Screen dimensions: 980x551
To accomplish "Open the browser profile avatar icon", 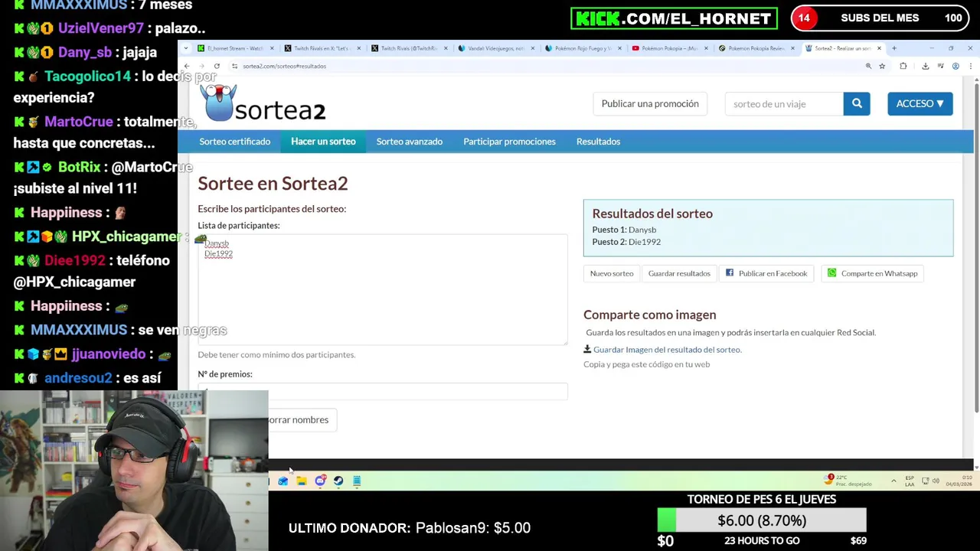I will click(x=955, y=67).
